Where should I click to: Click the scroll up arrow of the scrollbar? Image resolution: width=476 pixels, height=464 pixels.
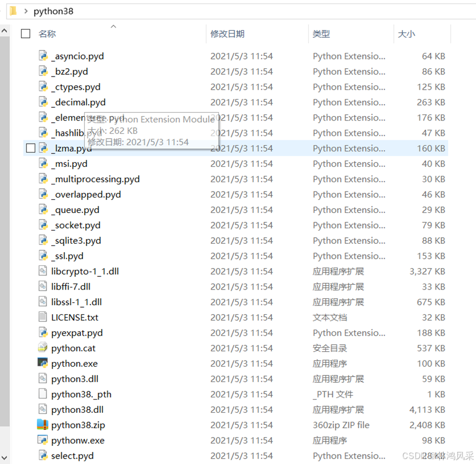pyautogui.click(x=4, y=31)
